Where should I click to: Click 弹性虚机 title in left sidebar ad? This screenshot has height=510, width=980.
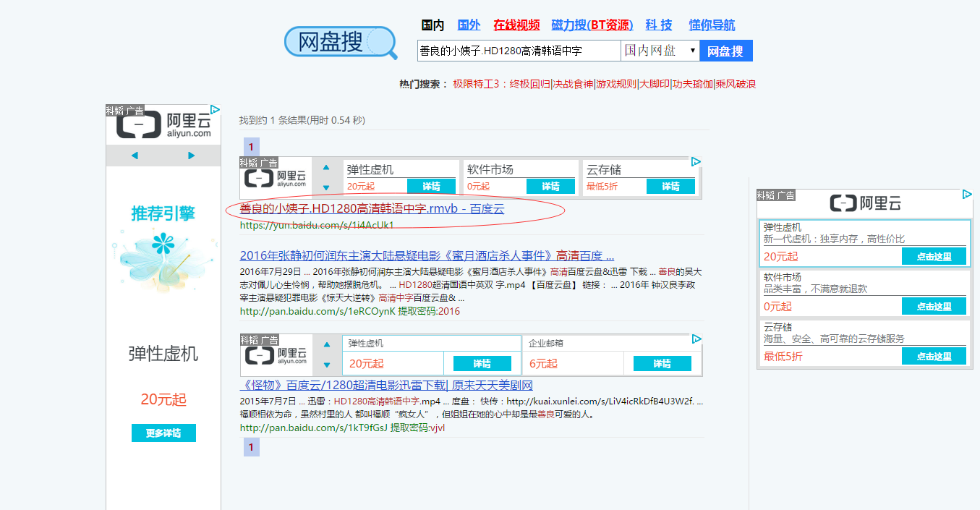(163, 354)
